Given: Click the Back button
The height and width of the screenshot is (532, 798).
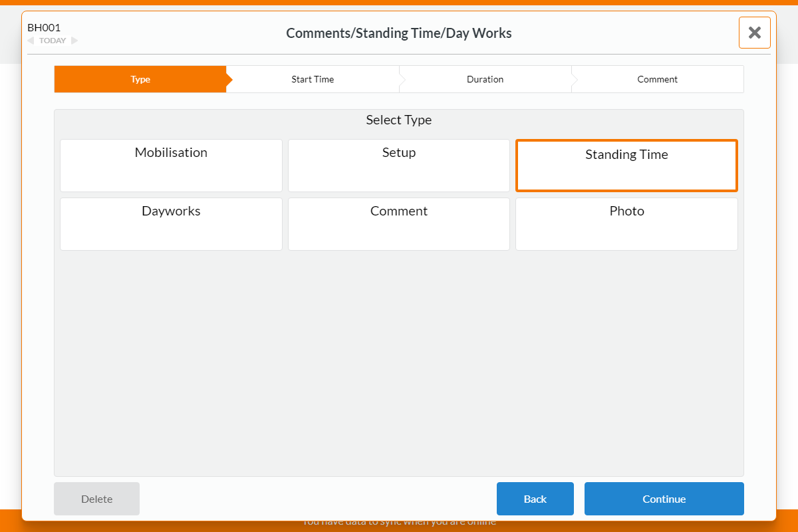Looking at the screenshot, I should click(x=535, y=499).
